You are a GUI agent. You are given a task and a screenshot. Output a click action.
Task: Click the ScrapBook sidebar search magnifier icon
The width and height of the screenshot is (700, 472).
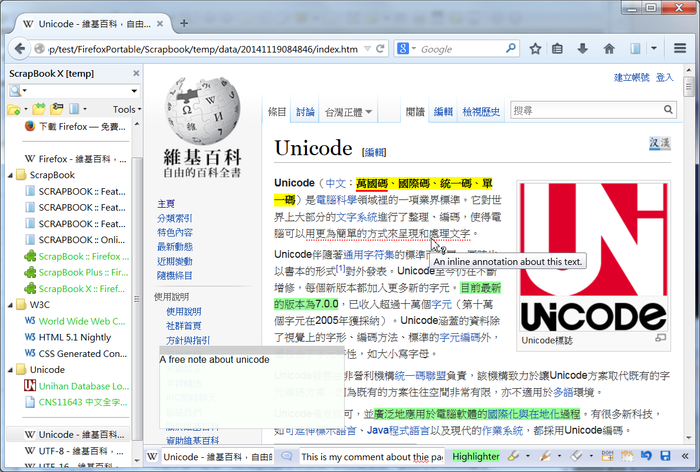pos(15,91)
